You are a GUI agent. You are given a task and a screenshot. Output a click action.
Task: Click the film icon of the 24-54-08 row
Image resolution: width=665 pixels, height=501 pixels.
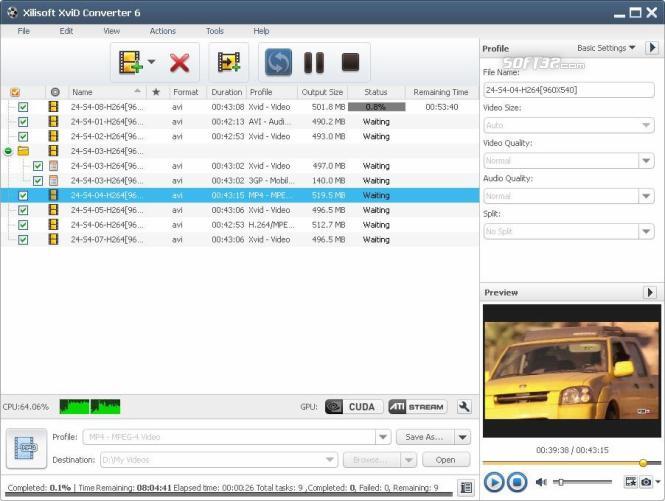tap(53, 106)
